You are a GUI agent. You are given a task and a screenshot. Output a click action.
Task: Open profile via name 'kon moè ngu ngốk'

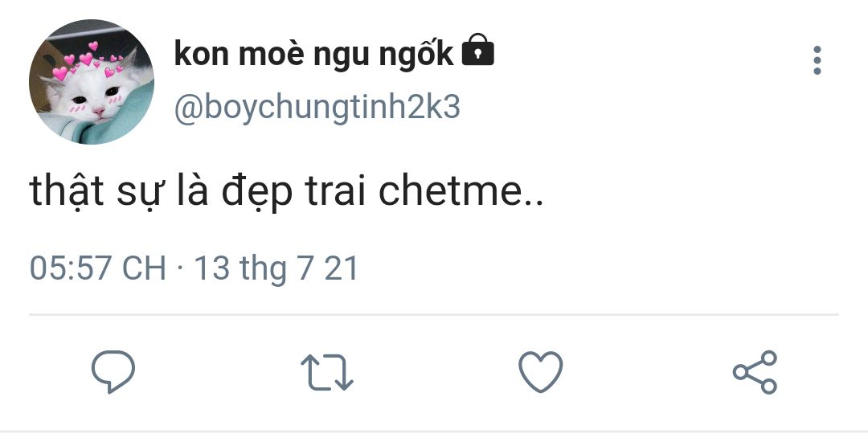pyautogui.click(x=314, y=54)
